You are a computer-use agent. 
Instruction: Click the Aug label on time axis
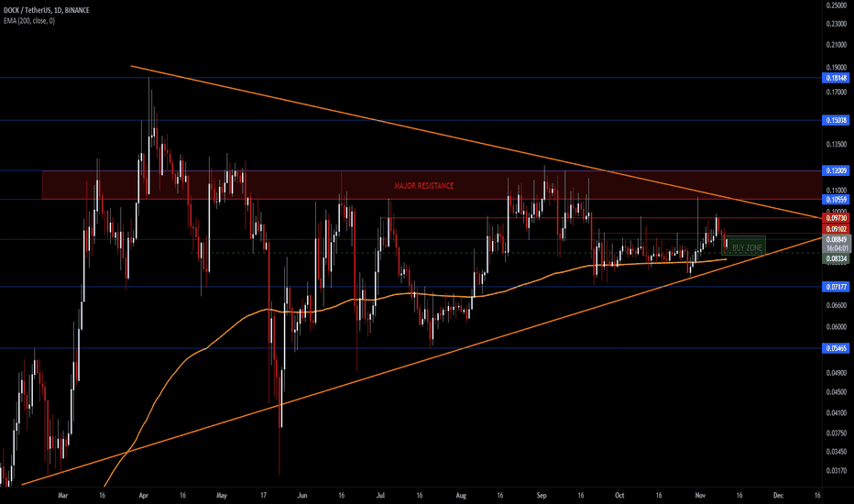click(x=461, y=495)
